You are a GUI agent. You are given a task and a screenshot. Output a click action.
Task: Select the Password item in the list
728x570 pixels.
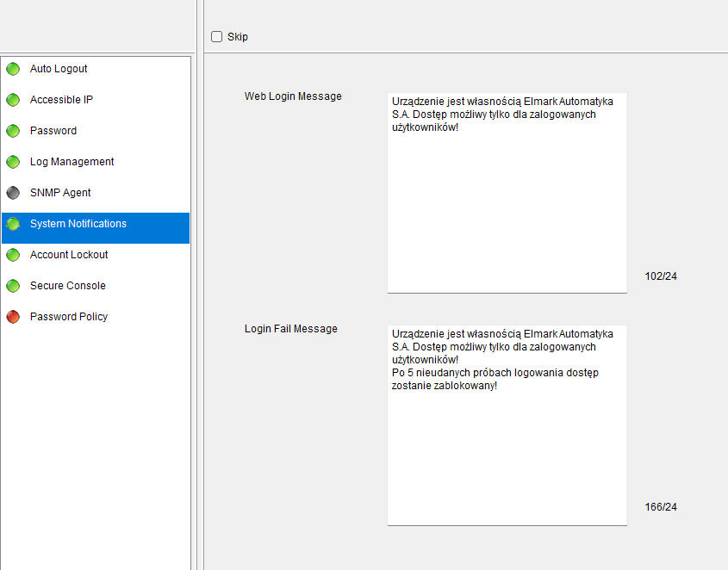pos(53,131)
